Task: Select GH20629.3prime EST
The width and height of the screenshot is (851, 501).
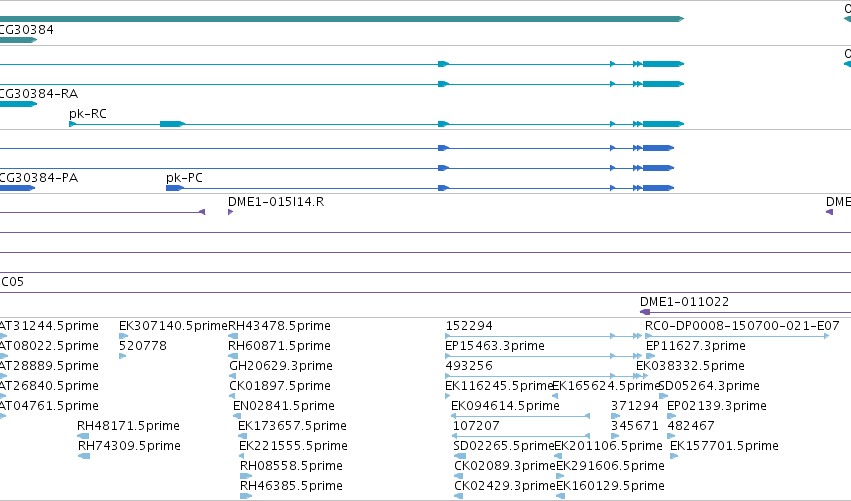Action: click(x=281, y=366)
